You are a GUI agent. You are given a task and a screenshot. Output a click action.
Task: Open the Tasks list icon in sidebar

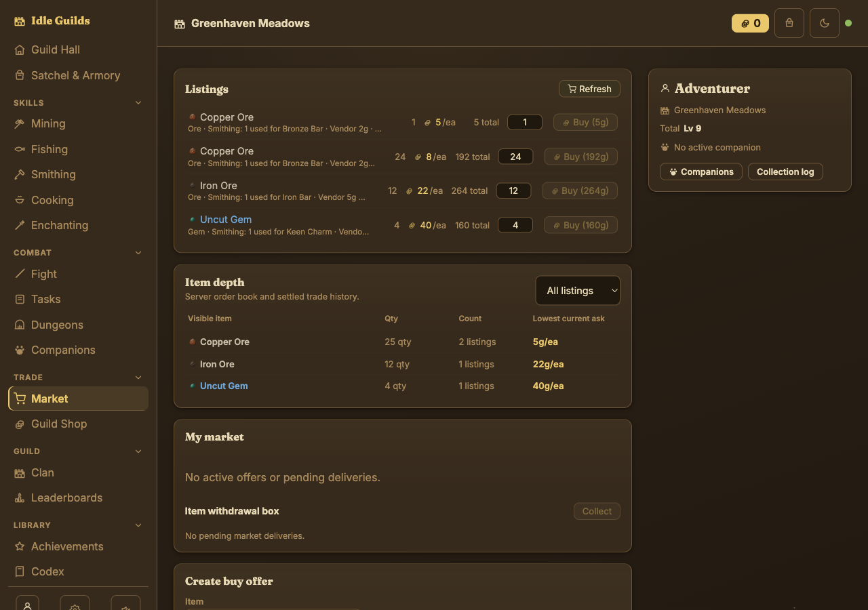pos(20,299)
